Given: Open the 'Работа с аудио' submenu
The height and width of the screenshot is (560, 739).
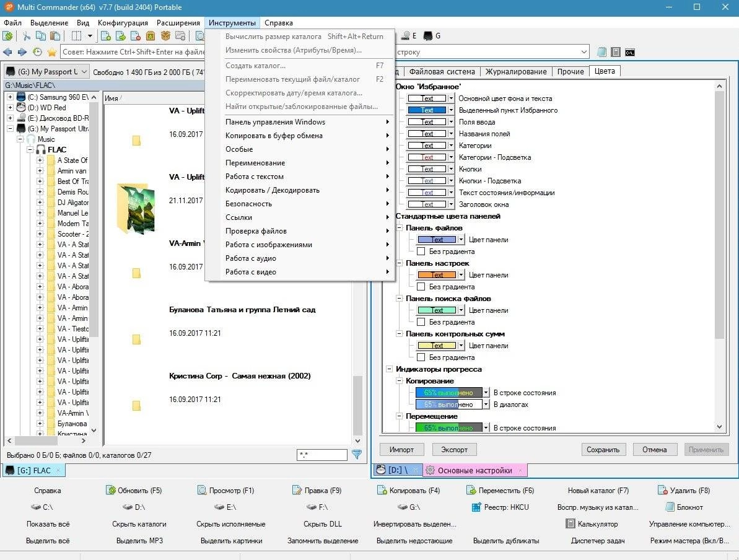Looking at the screenshot, I should pyautogui.click(x=300, y=258).
